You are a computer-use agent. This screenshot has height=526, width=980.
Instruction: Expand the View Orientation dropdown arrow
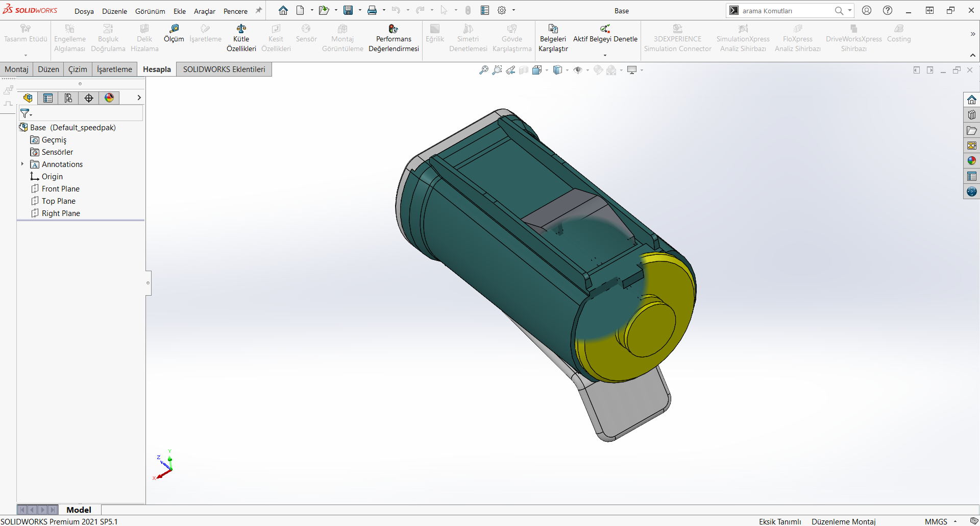coord(547,70)
